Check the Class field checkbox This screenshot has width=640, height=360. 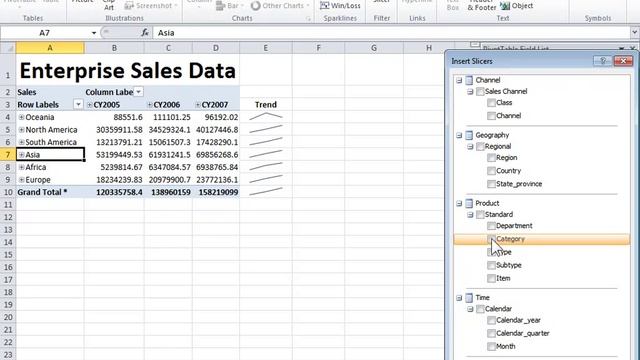491,103
